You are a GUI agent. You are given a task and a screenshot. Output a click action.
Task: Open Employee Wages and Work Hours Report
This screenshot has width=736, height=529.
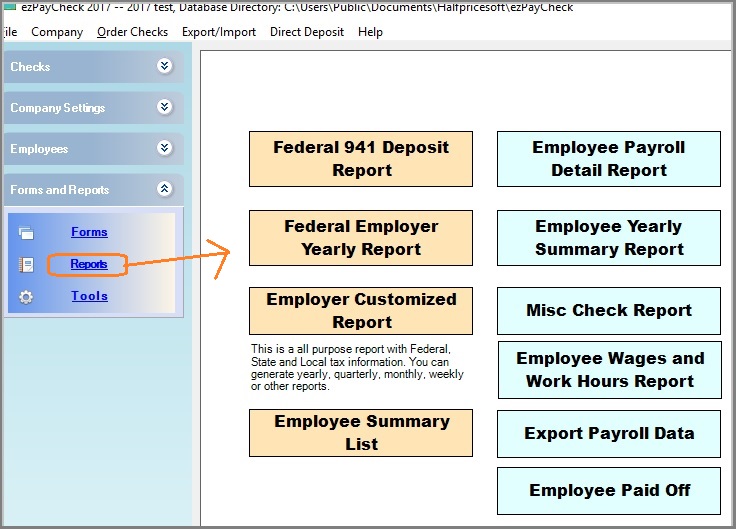(x=609, y=370)
